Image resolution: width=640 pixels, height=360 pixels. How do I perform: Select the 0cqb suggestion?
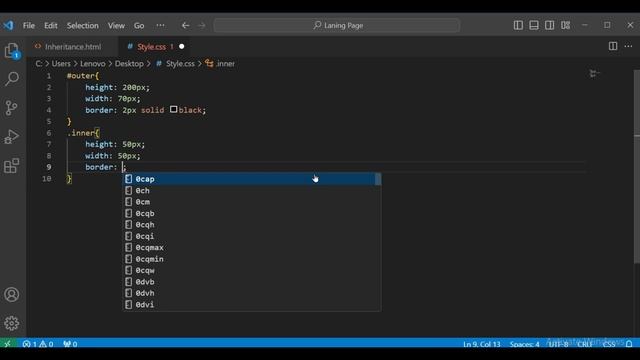252,213
